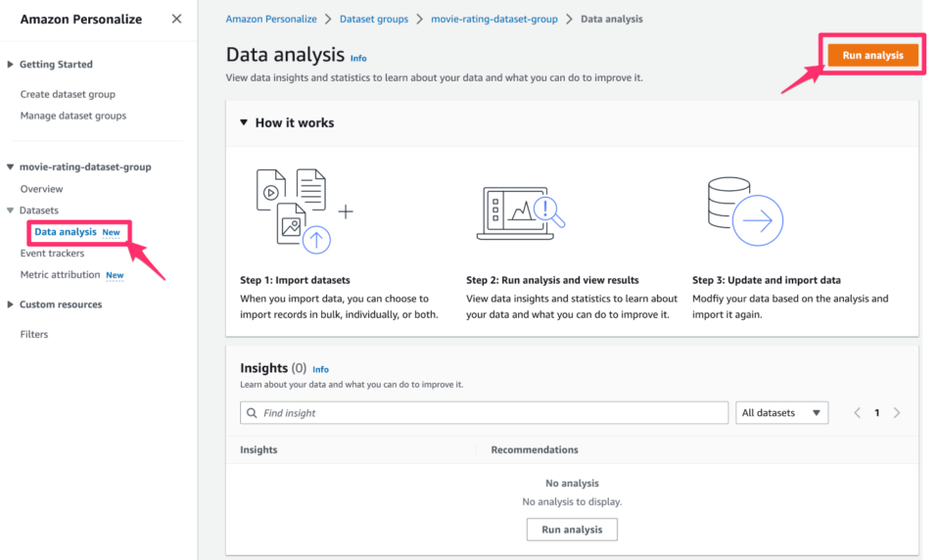940x560 pixels.
Task: Expand the Getting Started sidebar section
Action: click(x=11, y=65)
